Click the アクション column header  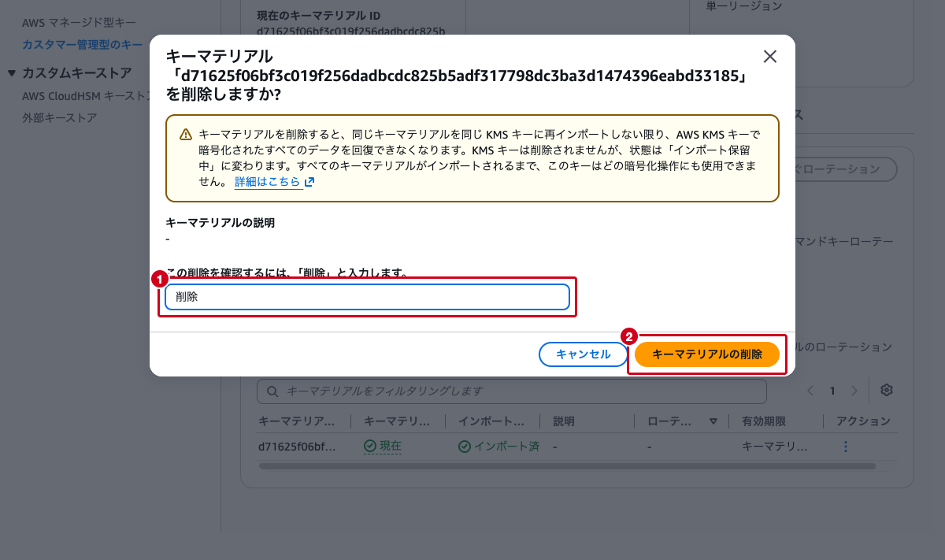click(x=864, y=421)
